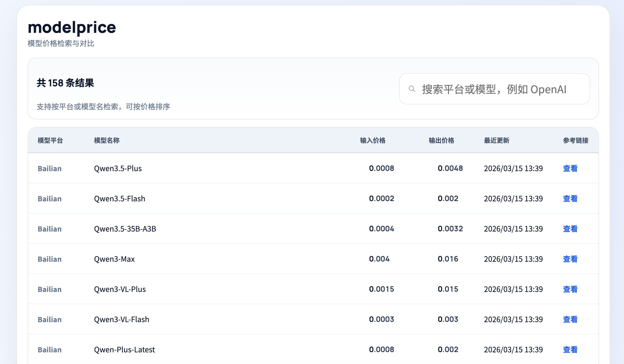624x364 pixels.
Task: Open the 查看 link for Qwen3.5-Plus
Action: [x=570, y=168]
